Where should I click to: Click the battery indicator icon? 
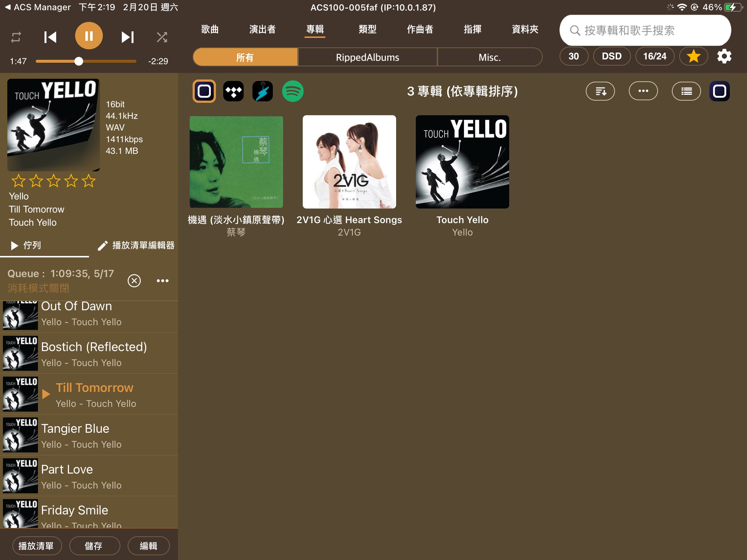[733, 7]
